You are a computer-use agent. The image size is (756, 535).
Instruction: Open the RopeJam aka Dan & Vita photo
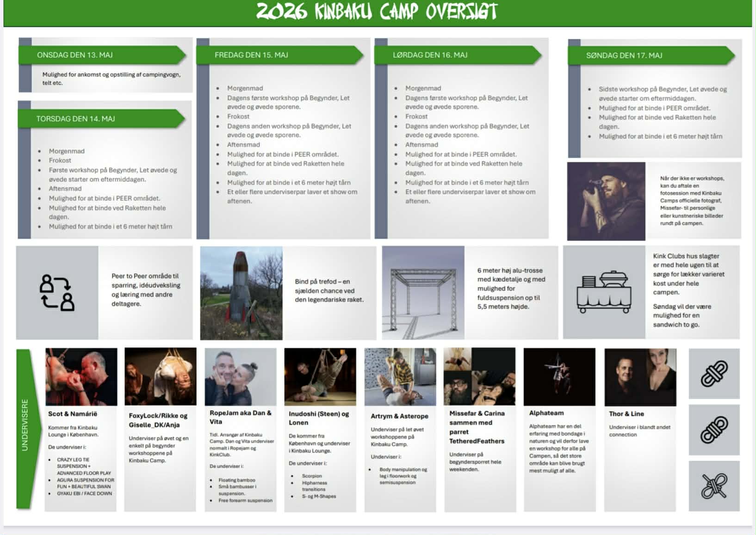click(x=241, y=377)
